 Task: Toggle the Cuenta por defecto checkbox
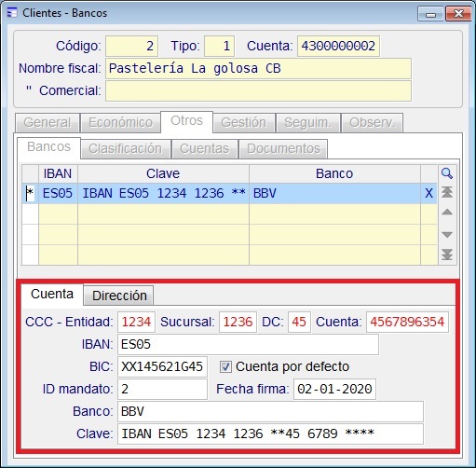(x=225, y=366)
